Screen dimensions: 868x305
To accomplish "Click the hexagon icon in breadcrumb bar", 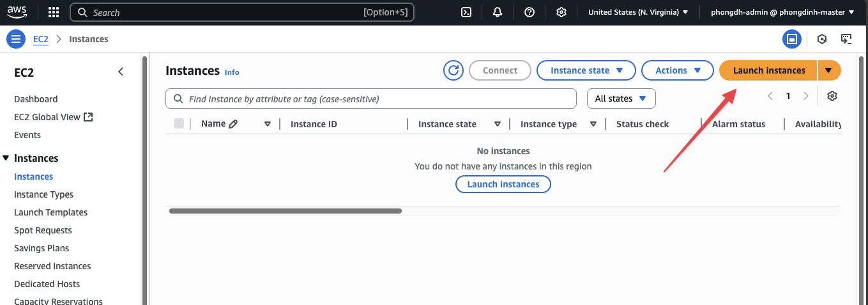I will (822, 39).
